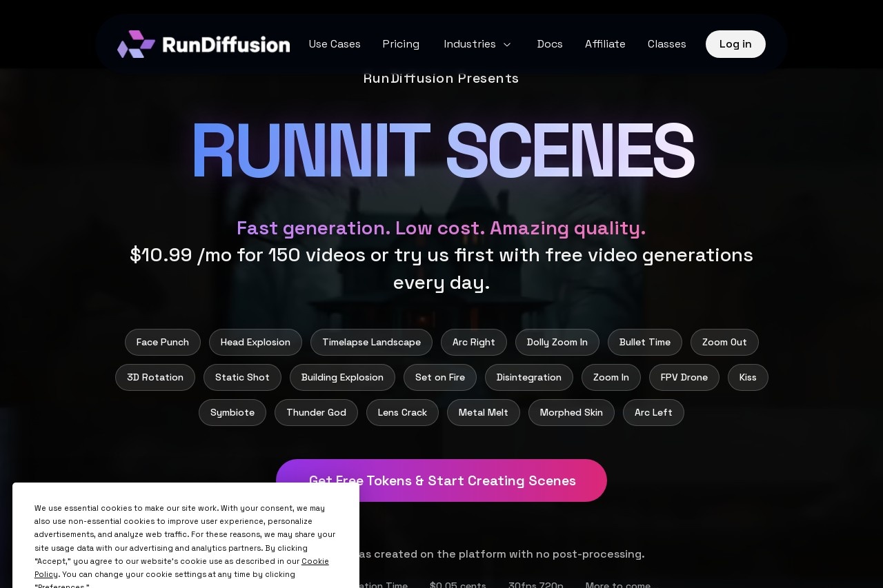The height and width of the screenshot is (588, 883).
Task: Expand the Industries dropdown menu
Action: click(x=477, y=44)
